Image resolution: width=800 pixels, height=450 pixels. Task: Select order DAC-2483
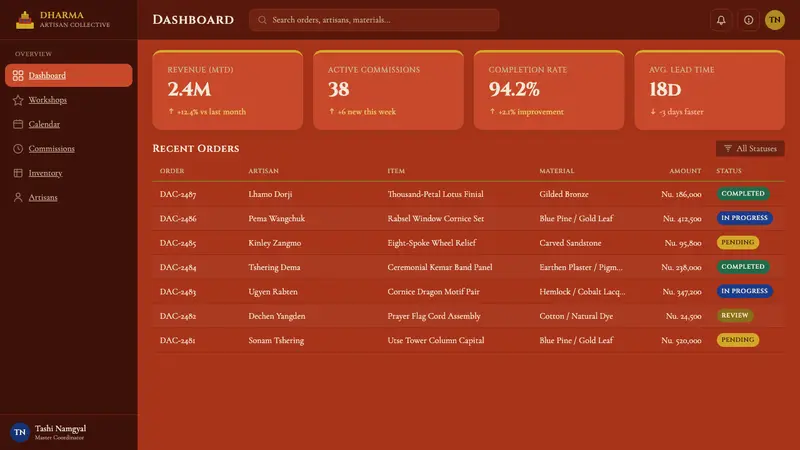(x=178, y=292)
